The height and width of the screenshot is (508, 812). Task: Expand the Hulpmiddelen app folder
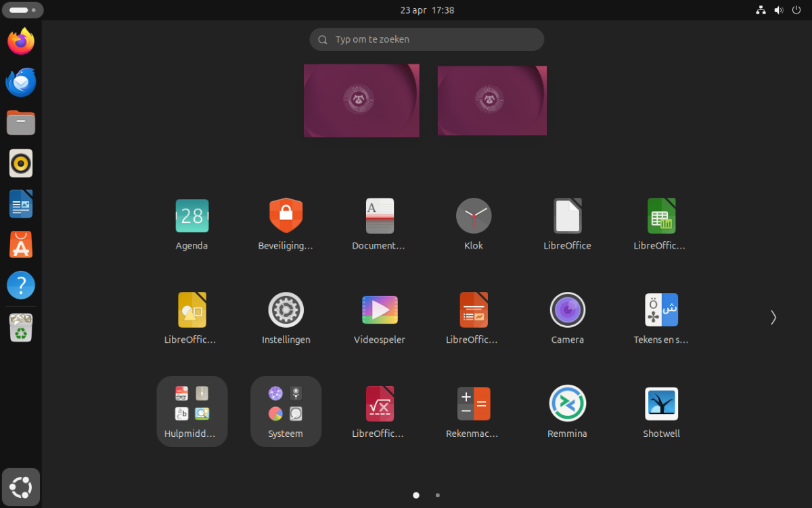(x=192, y=411)
